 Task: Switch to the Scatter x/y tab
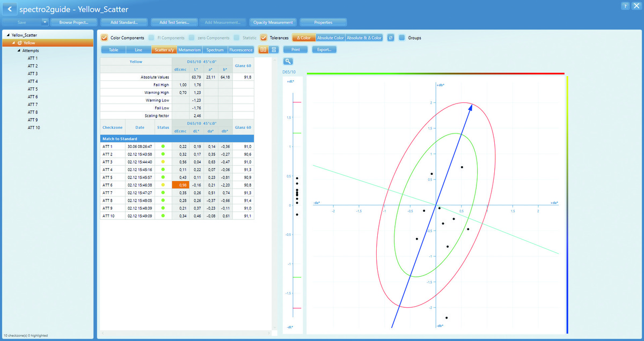(164, 50)
